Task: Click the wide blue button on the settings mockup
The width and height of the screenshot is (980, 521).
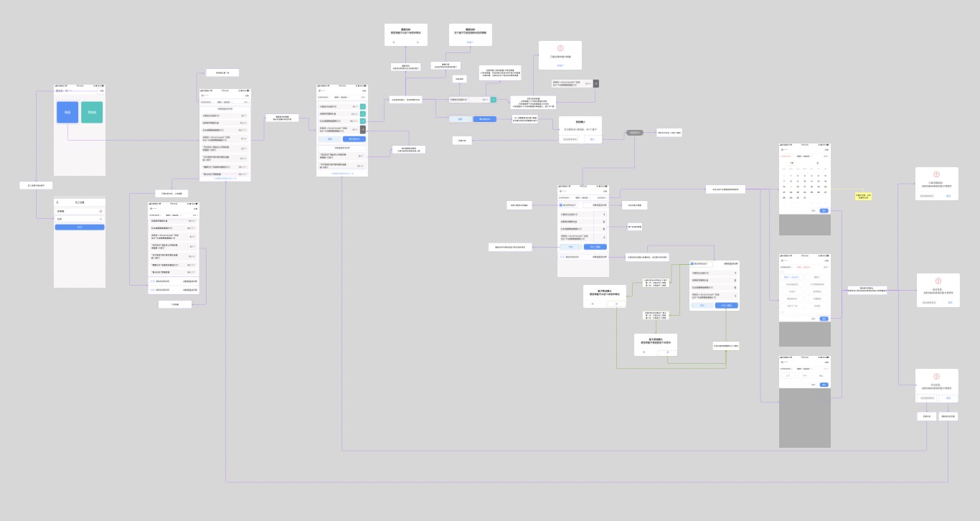Action: tap(80, 227)
